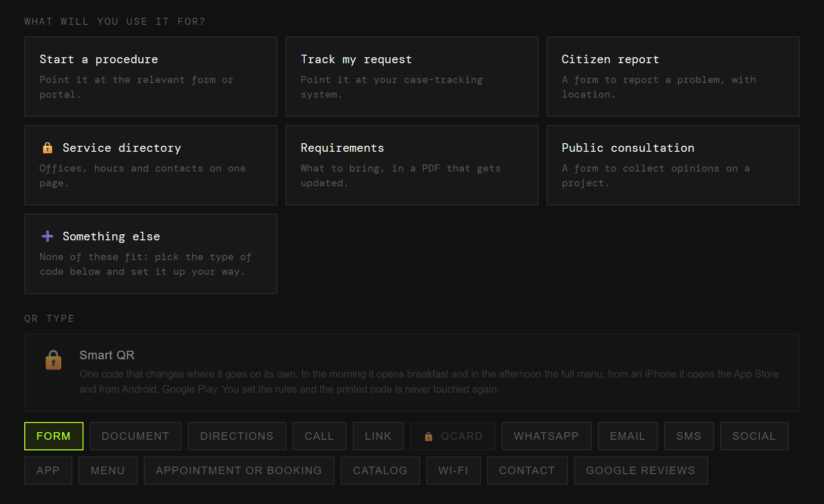The image size is (824, 504).
Task: Select the FORM QR type
Action: 54,436
